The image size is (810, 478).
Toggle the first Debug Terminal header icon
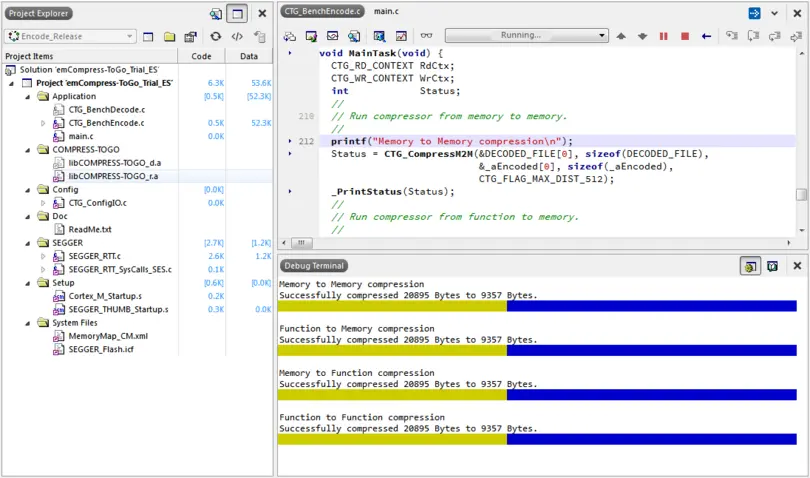(x=749, y=266)
